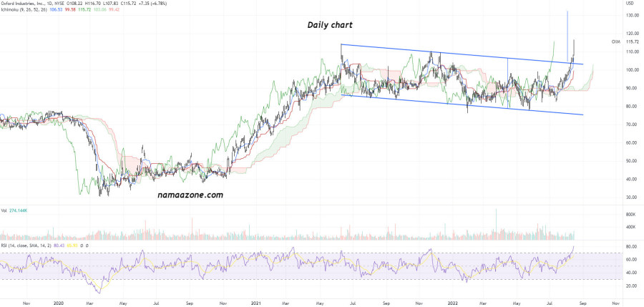
Task: Select the Daily chart text annotation
Action: [330, 25]
